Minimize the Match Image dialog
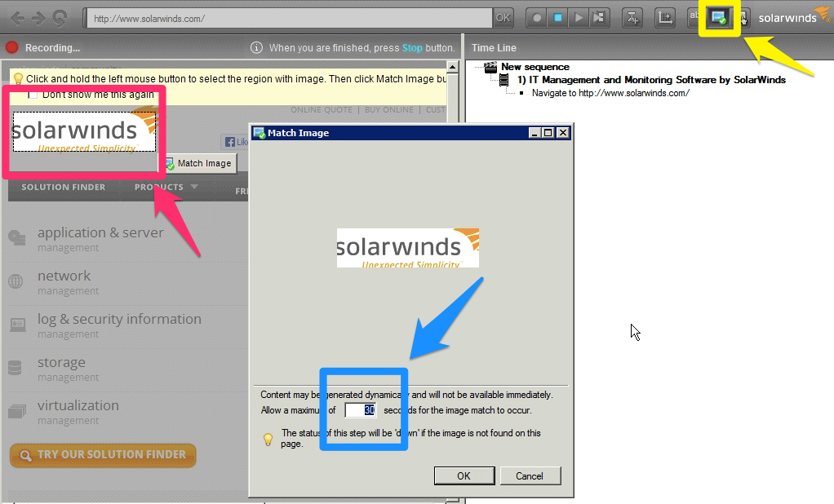This screenshot has height=504, width=834. pyautogui.click(x=535, y=133)
